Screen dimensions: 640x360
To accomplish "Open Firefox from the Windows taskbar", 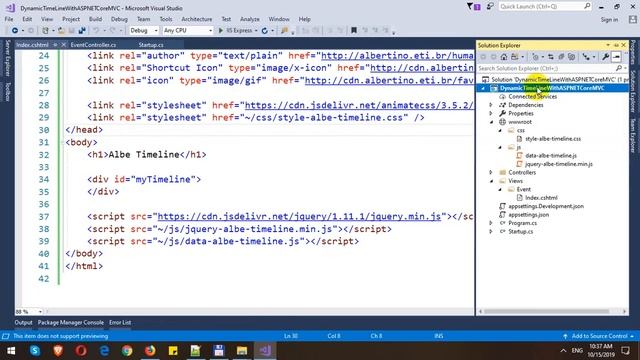I will coord(150,351).
